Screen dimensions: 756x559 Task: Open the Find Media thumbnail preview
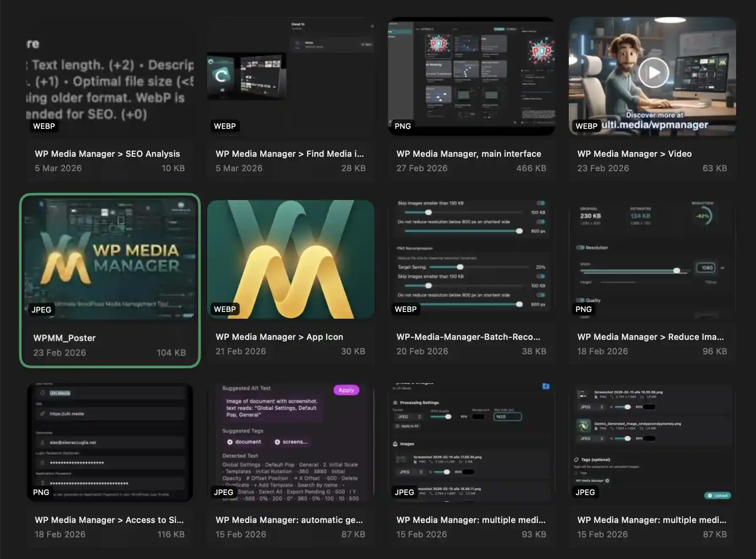[291, 76]
